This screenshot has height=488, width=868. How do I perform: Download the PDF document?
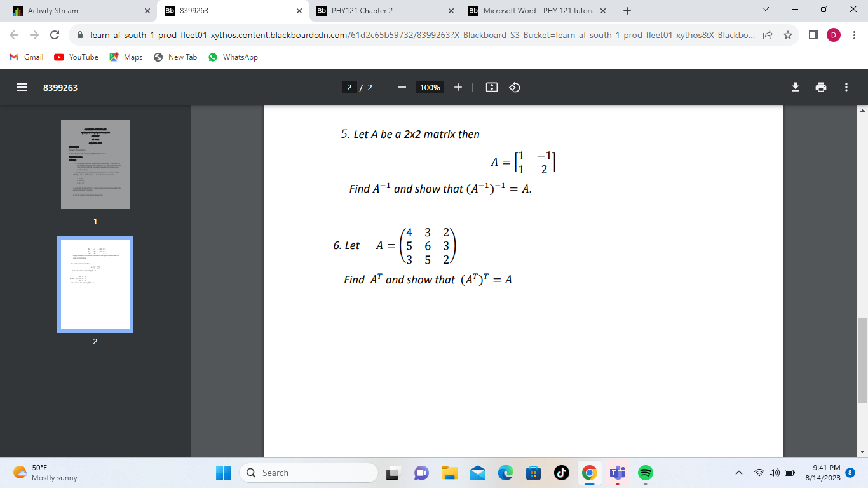[x=796, y=87]
